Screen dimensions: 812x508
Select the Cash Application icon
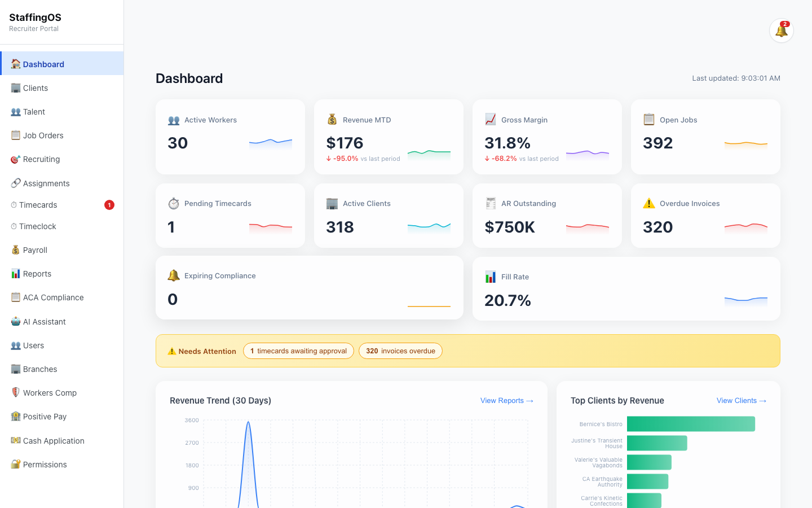click(16, 440)
